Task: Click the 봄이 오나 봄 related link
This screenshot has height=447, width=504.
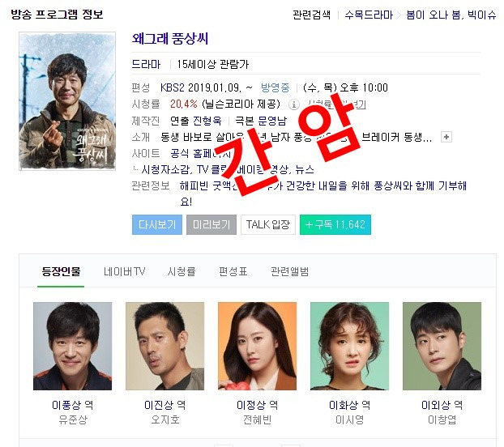Action: point(433,15)
